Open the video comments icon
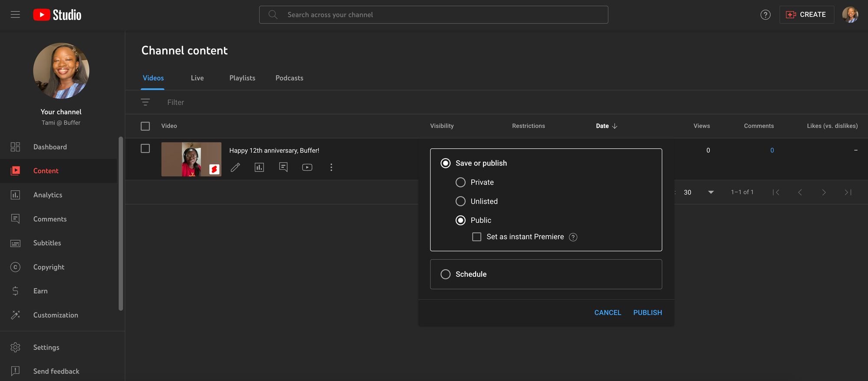The image size is (868, 381). pyautogui.click(x=283, y=167)
